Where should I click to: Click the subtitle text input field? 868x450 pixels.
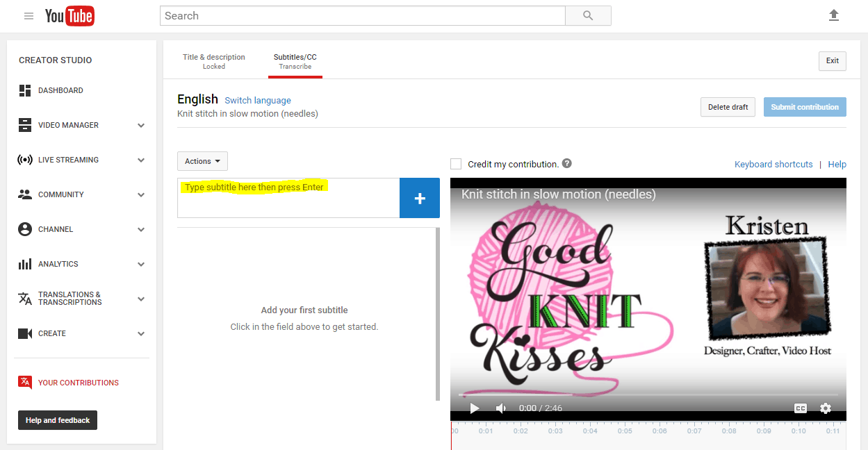288,198
